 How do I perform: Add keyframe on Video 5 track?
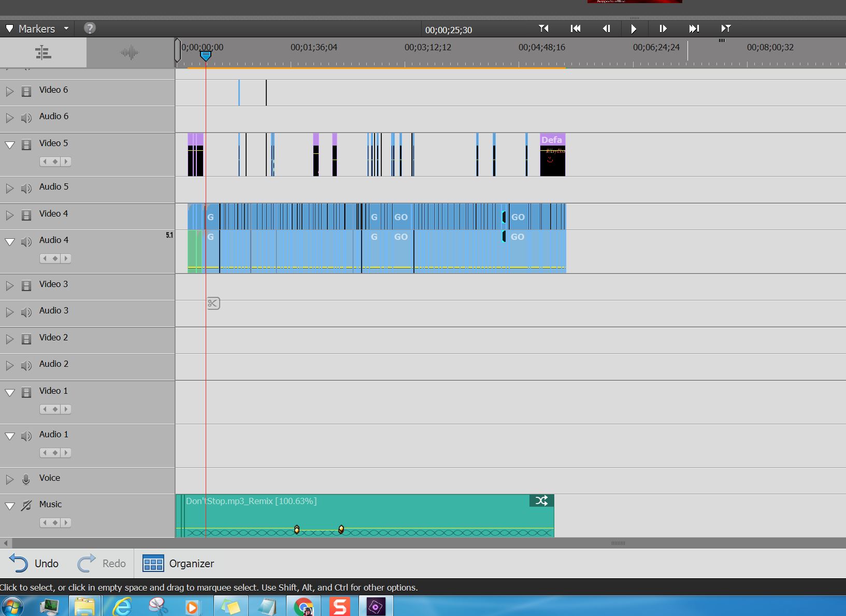pos(55,162)
